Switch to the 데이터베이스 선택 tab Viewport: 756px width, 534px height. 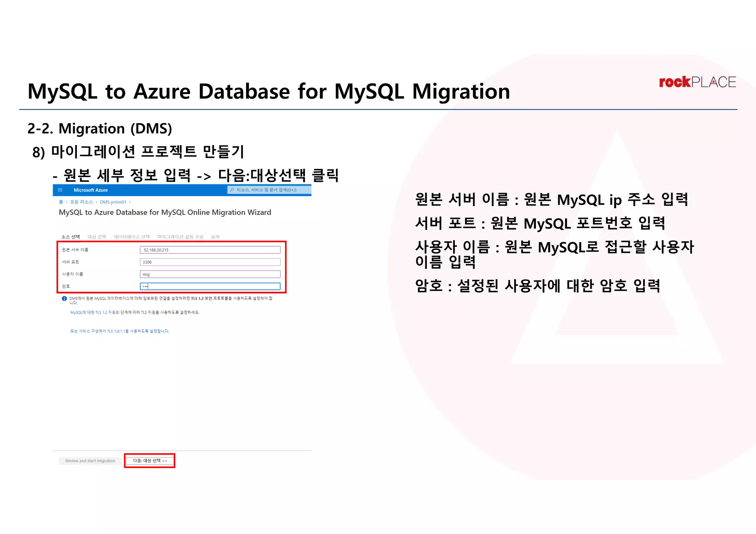tap(132, 237)
